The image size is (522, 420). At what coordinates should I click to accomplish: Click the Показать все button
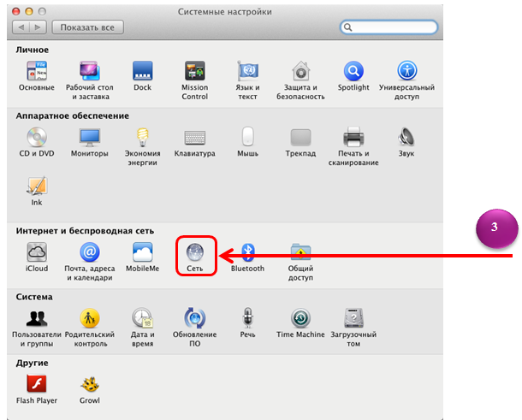point(87,27)
